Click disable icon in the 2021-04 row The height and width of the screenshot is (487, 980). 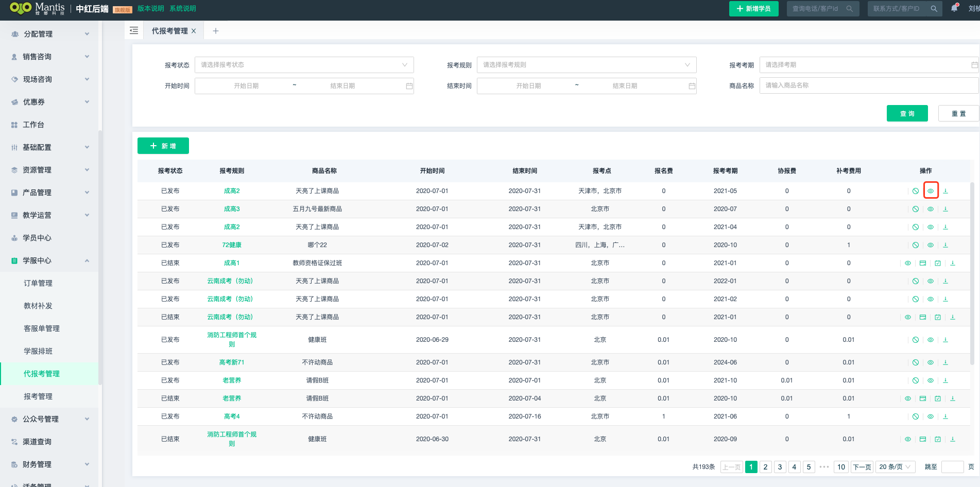(916, 227)
